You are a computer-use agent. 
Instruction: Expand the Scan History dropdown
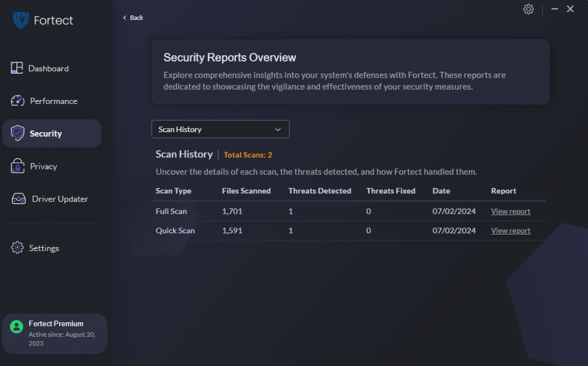pyautogui.click(x=220, y=129)
